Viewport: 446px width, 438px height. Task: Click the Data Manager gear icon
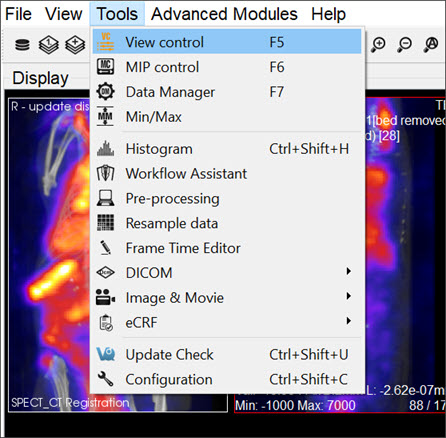[x=105, y=91]
